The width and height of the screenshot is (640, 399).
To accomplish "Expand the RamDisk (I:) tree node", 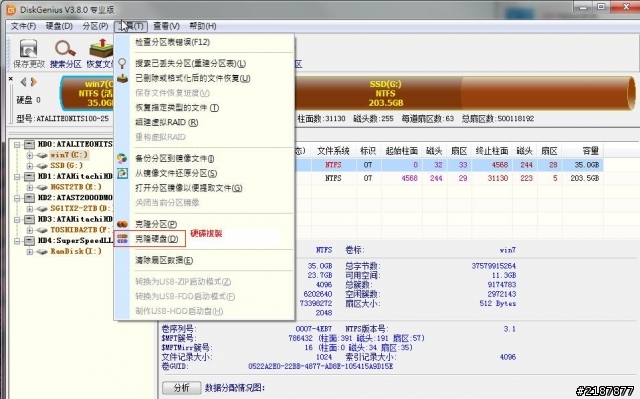I will point(29,251).
